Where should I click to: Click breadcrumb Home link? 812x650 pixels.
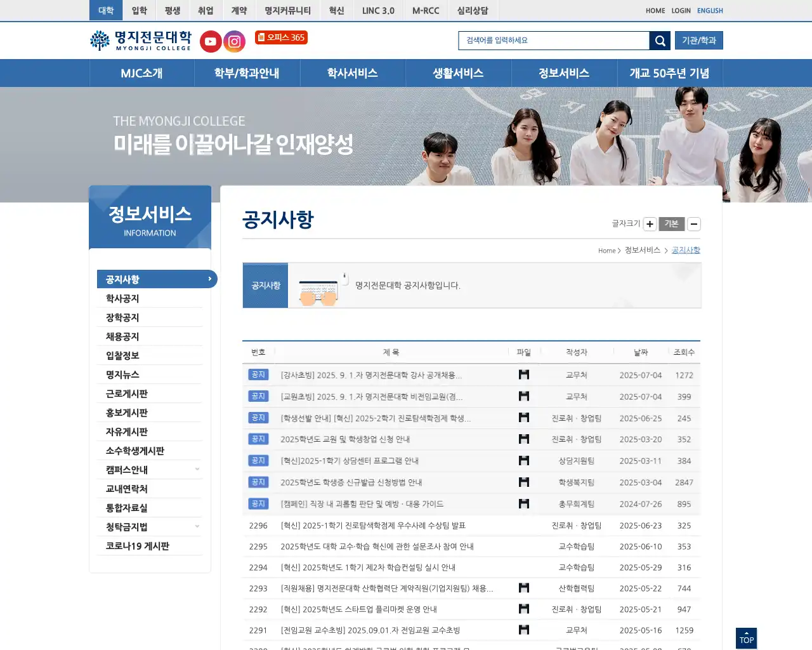tap(607, 251)
